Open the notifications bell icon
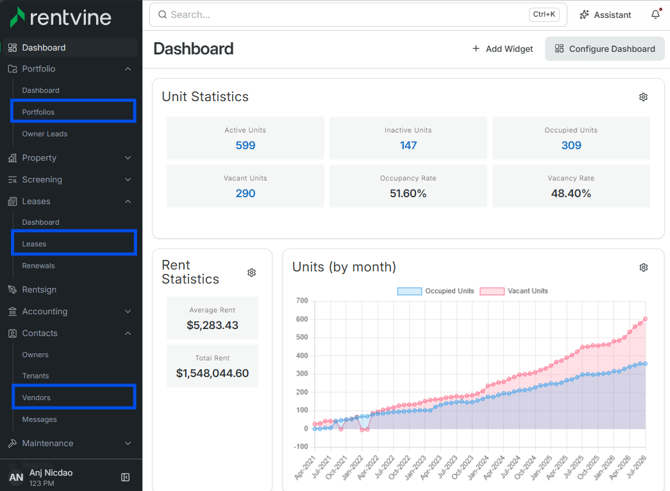 (656, 15)
